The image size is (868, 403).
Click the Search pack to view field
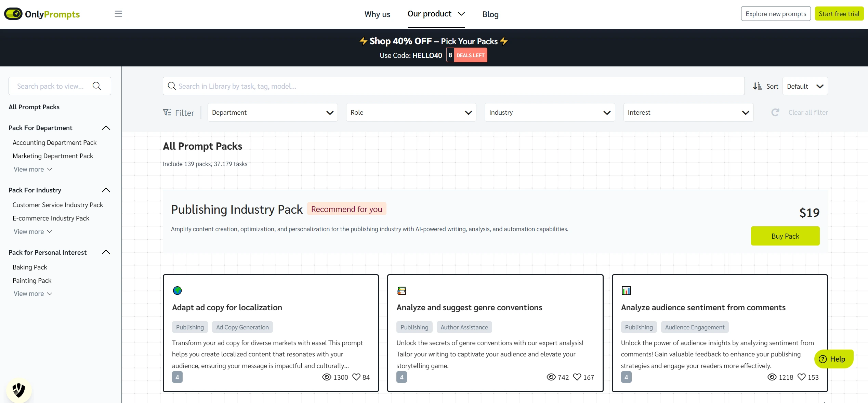pos(60,86)
